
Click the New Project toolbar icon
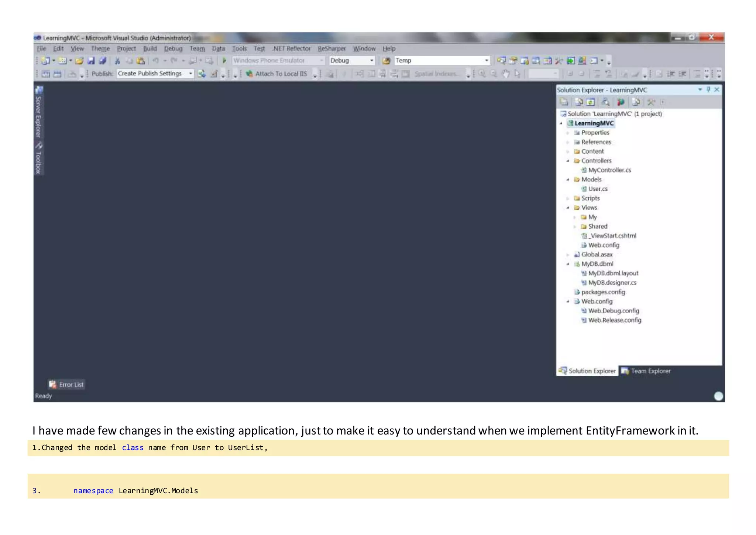coord(45,61)
